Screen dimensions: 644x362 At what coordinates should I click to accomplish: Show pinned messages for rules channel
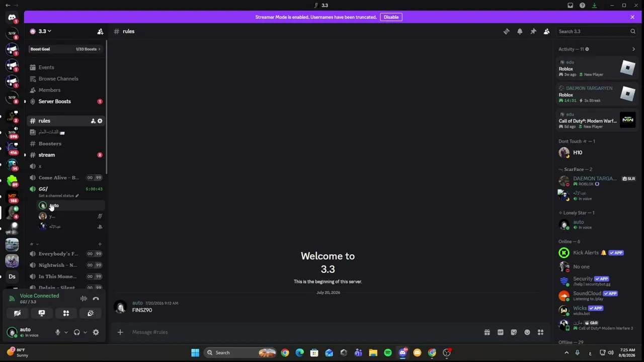533,31
